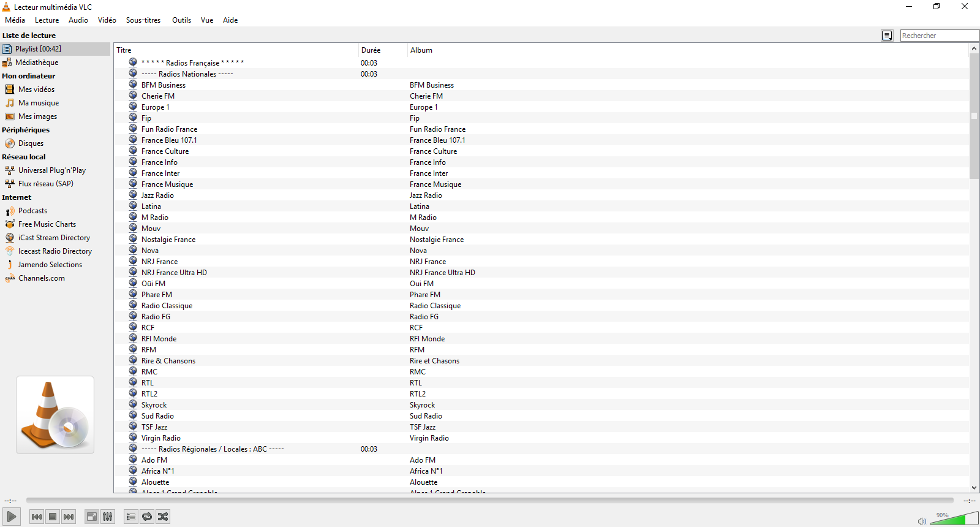Click the Play button

12,517
